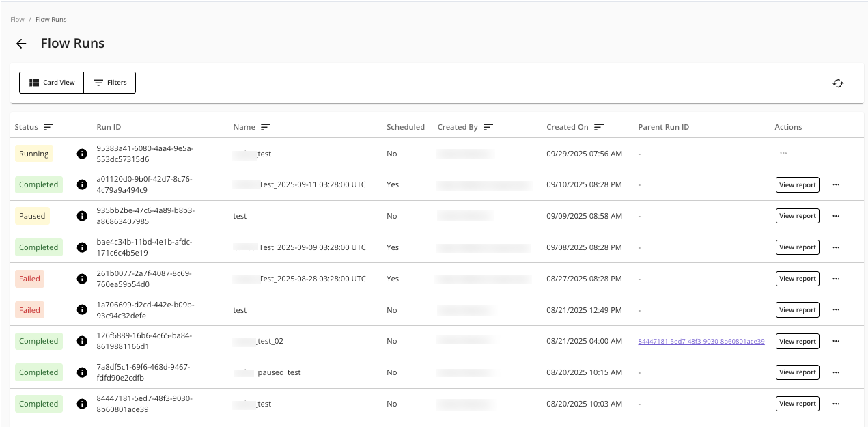
Task: Click Flow Runs breadcrumb item
Action: pos(51,20)
